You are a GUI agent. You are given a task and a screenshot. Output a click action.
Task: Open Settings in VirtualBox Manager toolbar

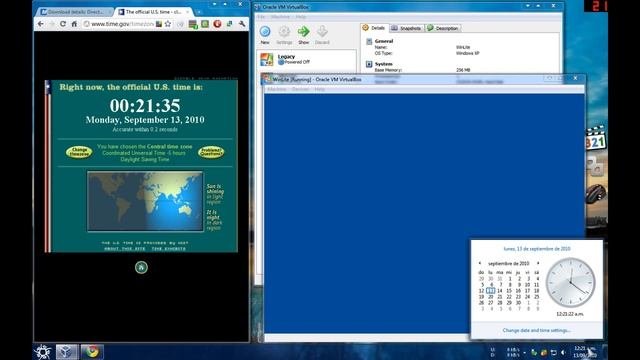click(284, 35)
